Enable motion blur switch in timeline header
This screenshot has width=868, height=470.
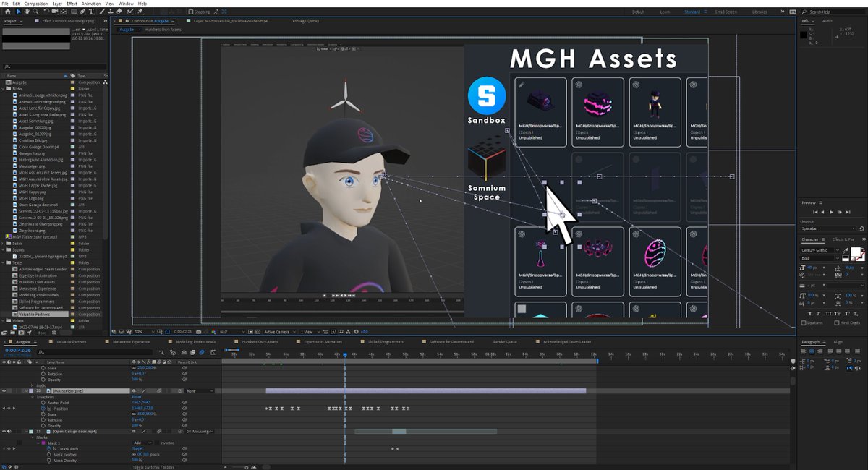pos(201,353)
